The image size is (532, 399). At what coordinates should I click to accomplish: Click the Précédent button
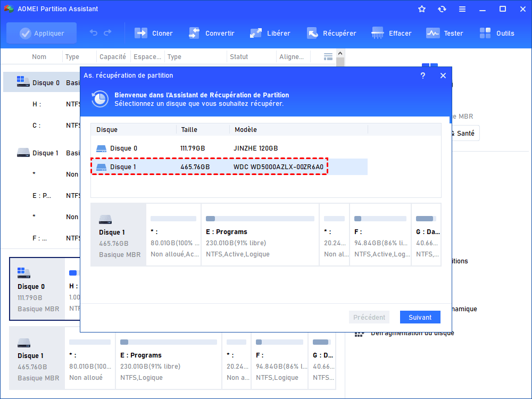(369, 317)
